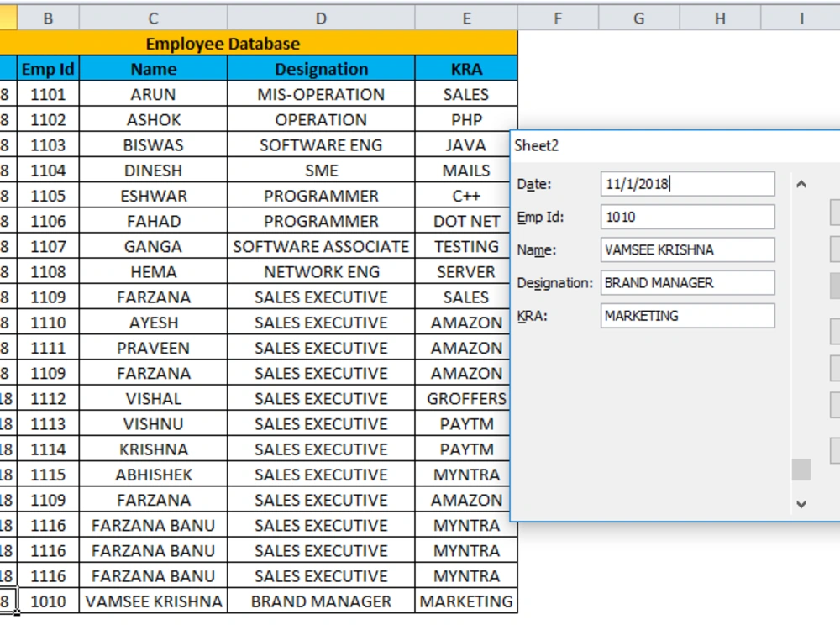
Task: Select the KRISHNA name cell
Action: [x=153, y=449]
